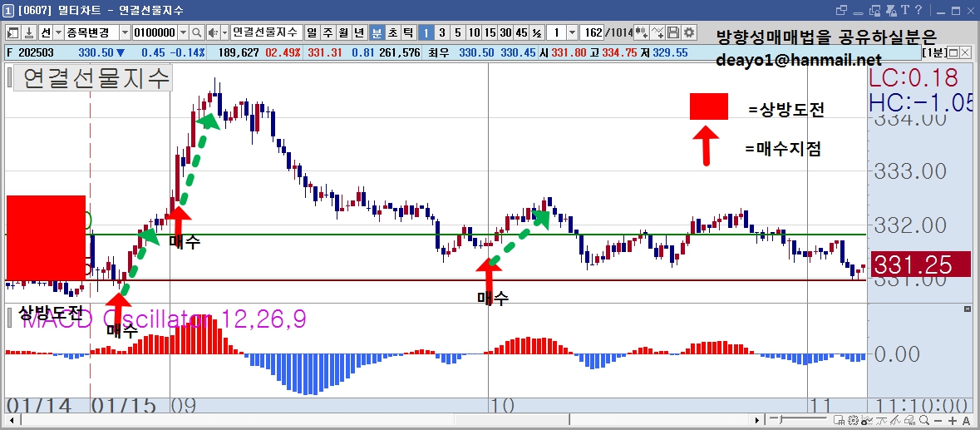
Task: Click the crosshair data window icon at bottom
Action: click(838, 420)
